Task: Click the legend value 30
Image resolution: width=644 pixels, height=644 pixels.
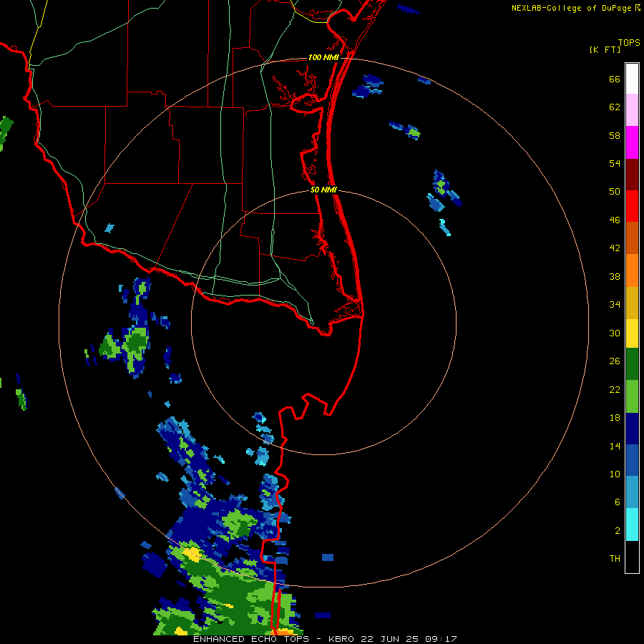Action: (x=615, y=333)
